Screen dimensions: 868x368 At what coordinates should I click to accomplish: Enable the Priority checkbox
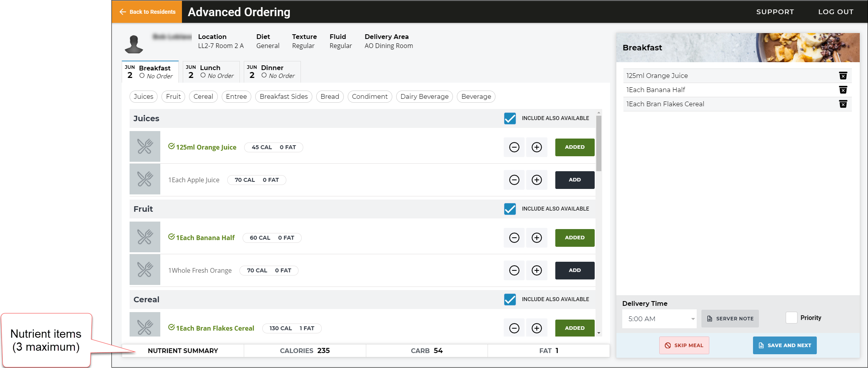(791, 318)
